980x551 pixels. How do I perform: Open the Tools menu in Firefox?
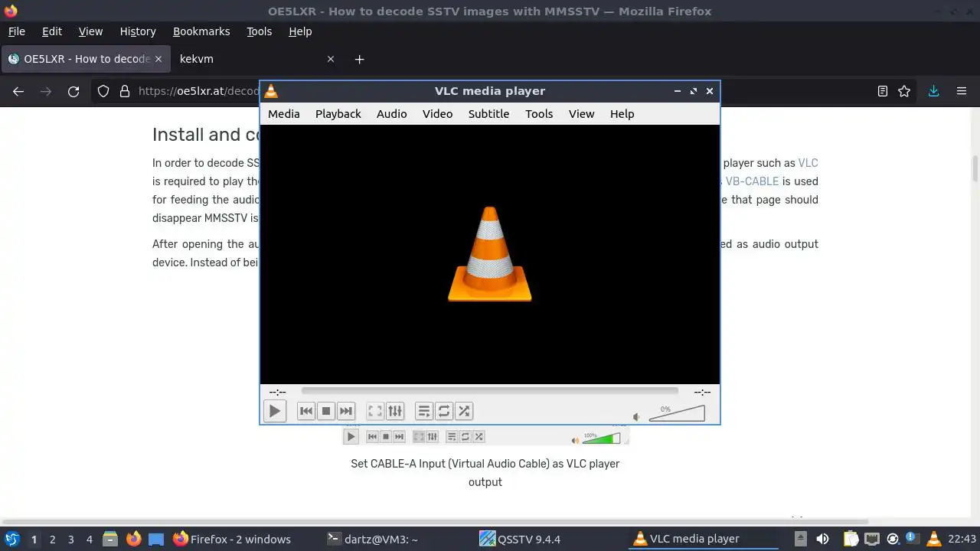tap(259, 31)
